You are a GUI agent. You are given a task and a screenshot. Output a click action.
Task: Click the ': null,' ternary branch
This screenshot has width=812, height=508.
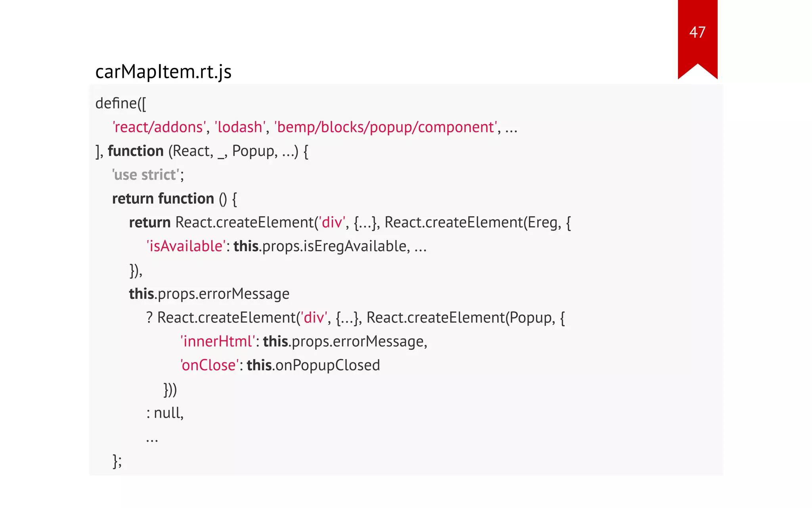pos(165,413)
